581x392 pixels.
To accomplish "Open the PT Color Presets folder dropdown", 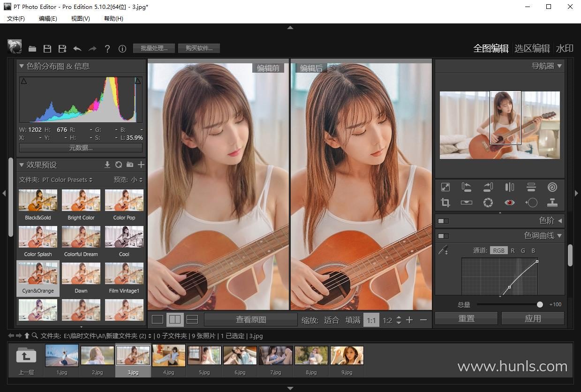I will (x=67, y=180).
